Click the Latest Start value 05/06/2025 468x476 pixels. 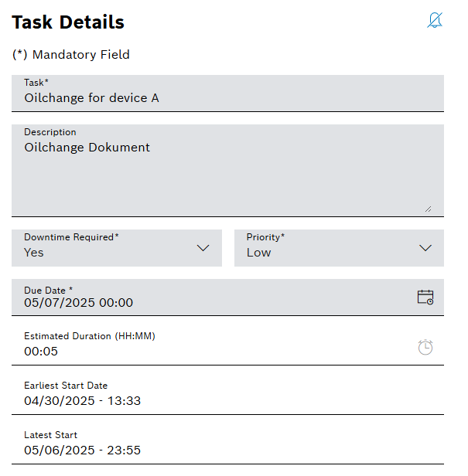tap(82, 450)
